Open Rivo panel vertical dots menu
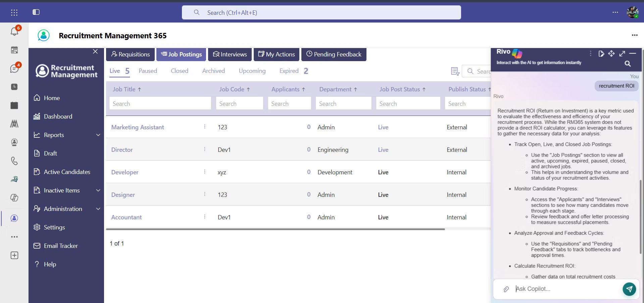The width and height of the screenshot is (644, 303). pyautogui.click(x=590, y=53)
